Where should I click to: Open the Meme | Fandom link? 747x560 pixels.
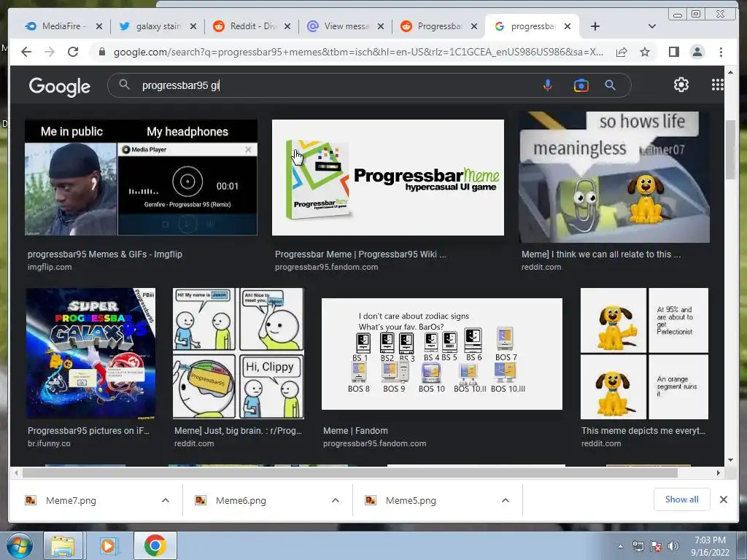point(355,430)
